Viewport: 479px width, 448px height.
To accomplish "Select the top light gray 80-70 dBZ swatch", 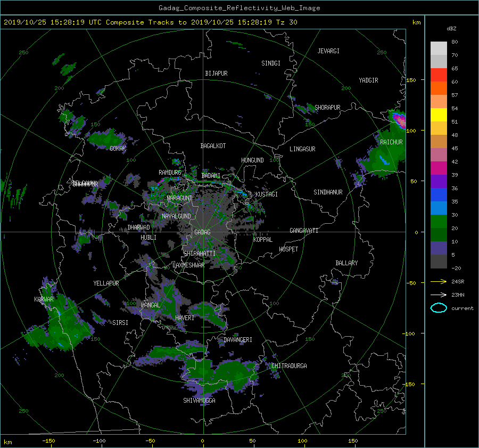I will [x=439, y=48].
